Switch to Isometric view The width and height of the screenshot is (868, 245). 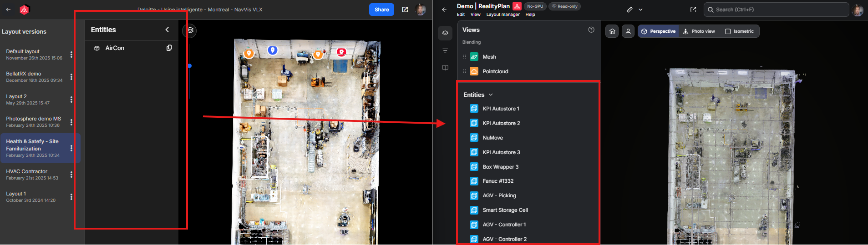[x=739, y=31]
